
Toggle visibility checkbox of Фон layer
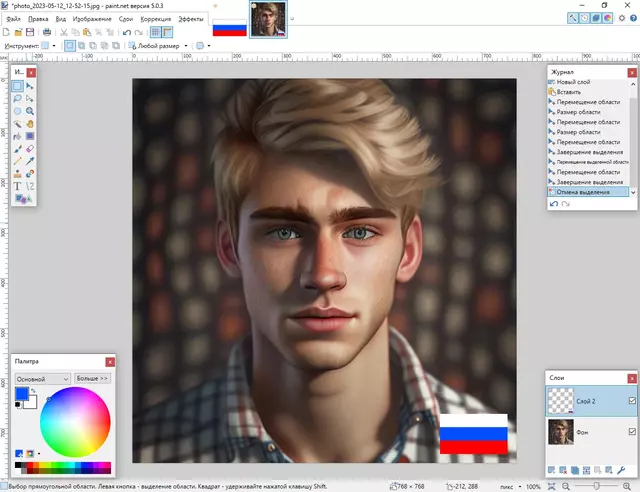632,431
